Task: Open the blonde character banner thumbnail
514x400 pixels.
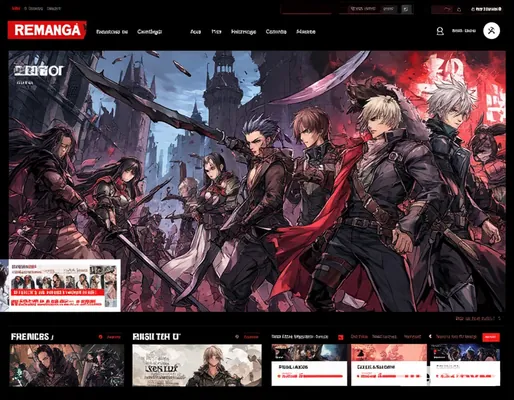Action: [x=197, y=365]
